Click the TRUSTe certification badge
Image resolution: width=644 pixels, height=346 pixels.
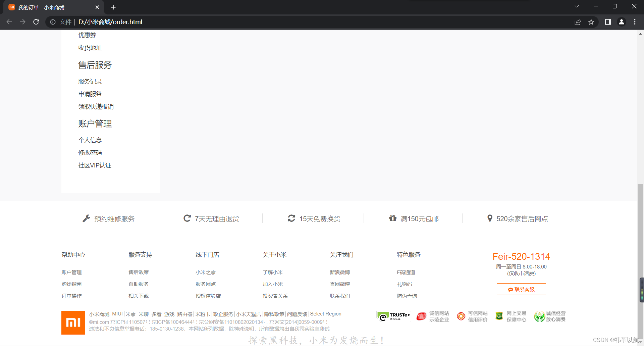pos(394,316)
